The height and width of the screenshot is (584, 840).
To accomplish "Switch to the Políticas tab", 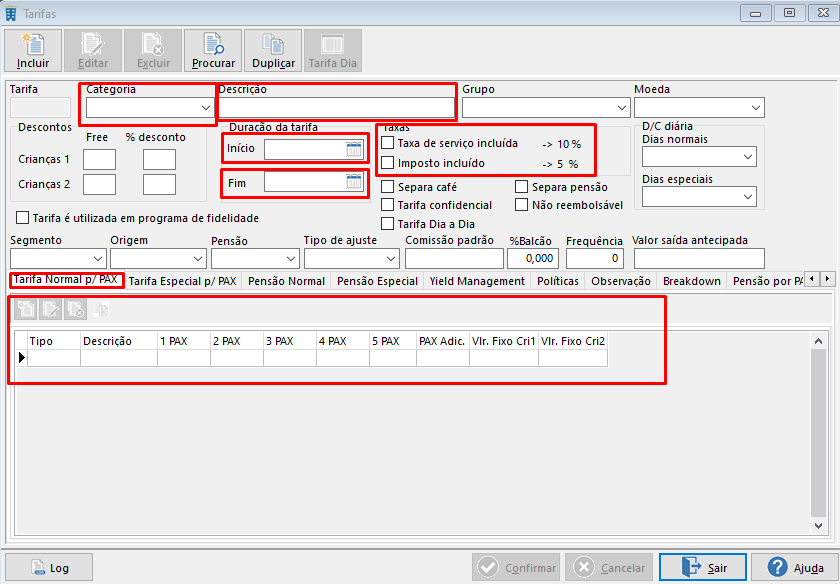I will pyautogui.click(x=558, y=281).
